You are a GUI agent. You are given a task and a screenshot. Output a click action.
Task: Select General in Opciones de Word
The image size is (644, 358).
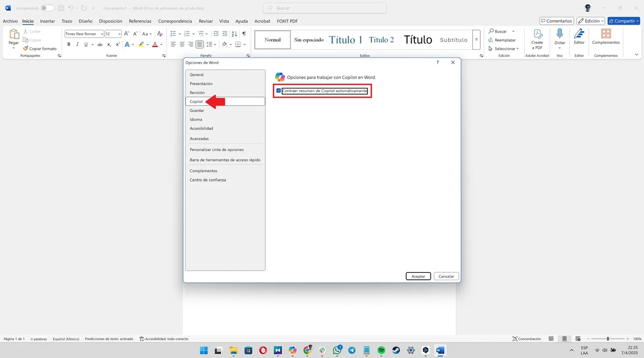pos(225,74)
